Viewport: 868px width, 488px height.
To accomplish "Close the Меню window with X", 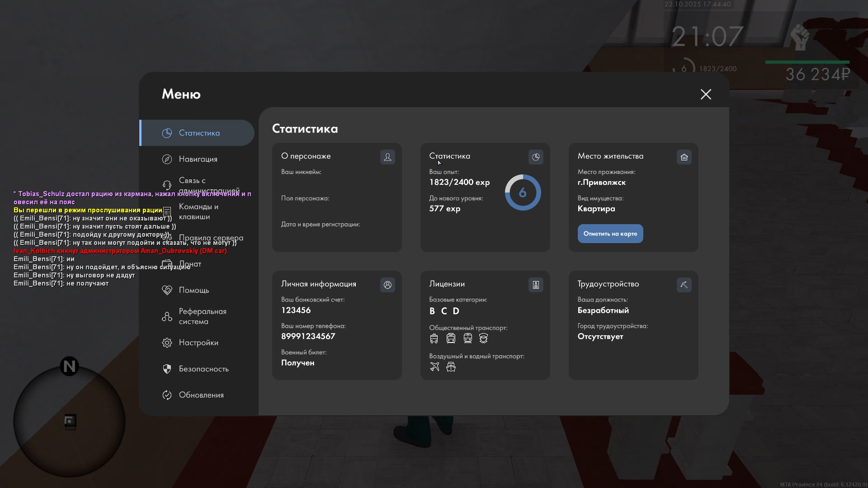I will (x=706, y=94).
